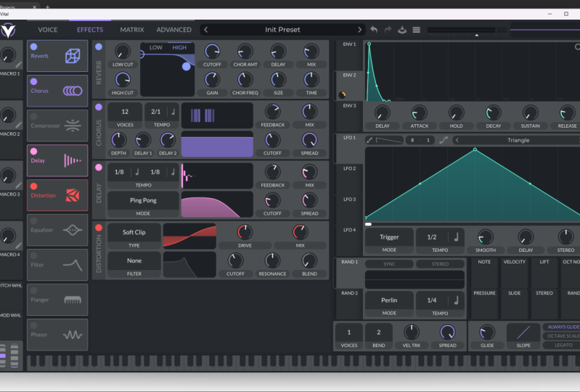
Task: Click the Flanger comb icon
Action: coord(73,300)
